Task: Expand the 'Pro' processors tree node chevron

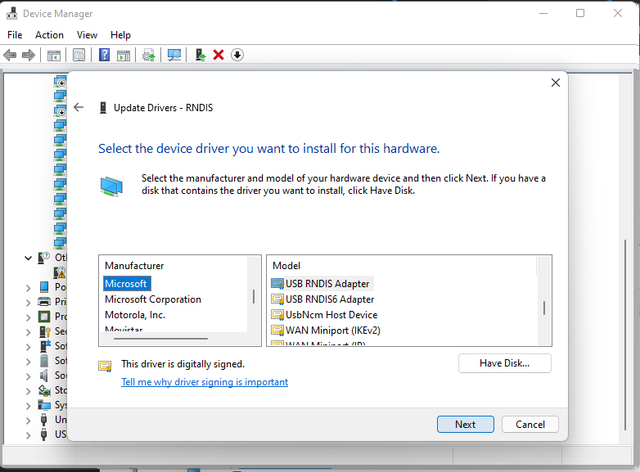Action: coord(28,317)
